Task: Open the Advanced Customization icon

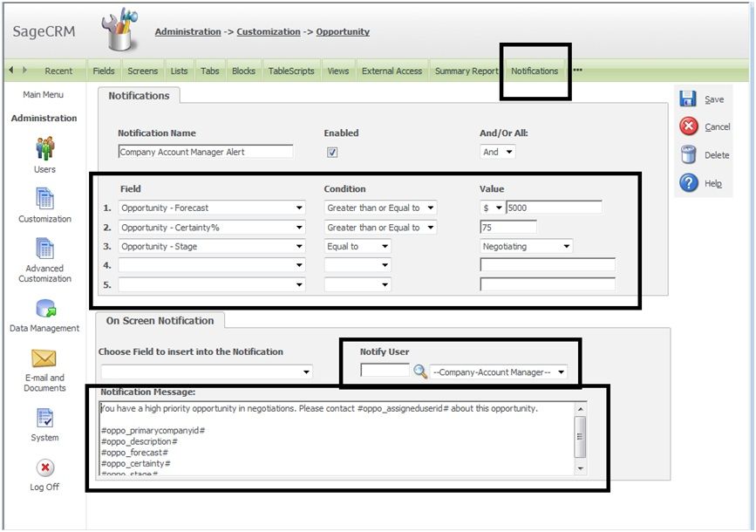Action: click(44, 249)
